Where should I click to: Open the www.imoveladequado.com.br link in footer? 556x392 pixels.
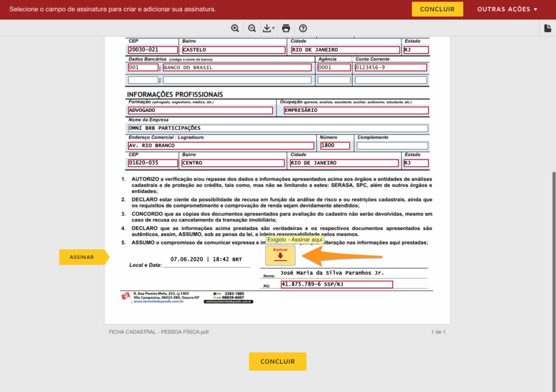pyautogui.click(x=159, y=302)
